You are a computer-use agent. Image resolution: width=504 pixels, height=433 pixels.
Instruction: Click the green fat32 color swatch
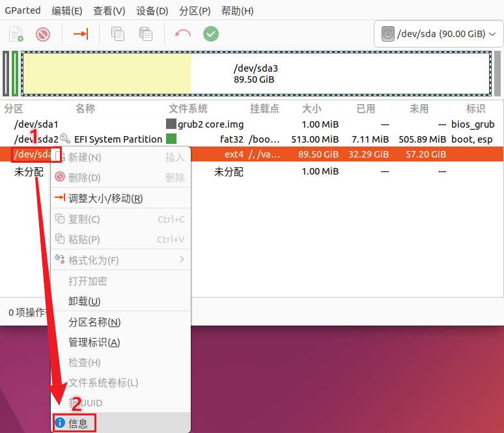coord(171,139)
